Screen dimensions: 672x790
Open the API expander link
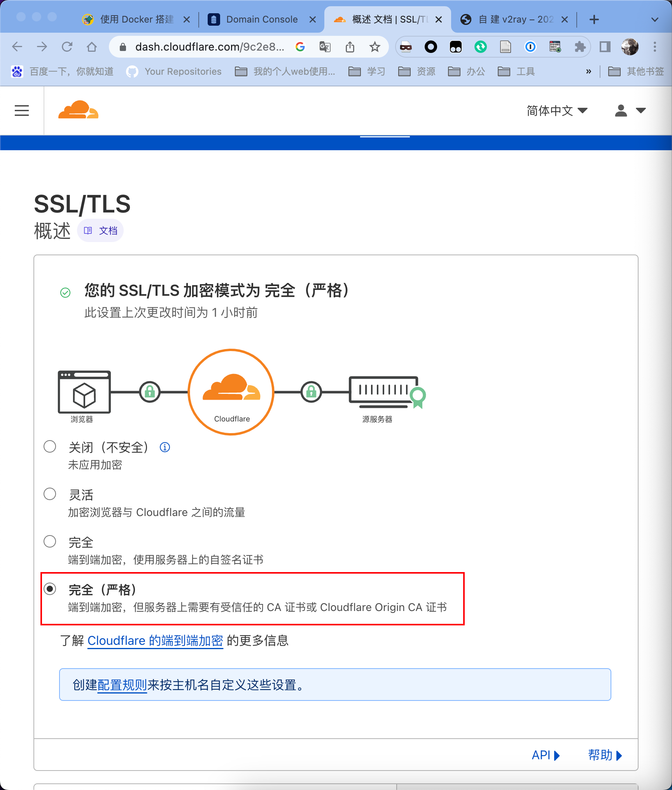pos(546,755)
